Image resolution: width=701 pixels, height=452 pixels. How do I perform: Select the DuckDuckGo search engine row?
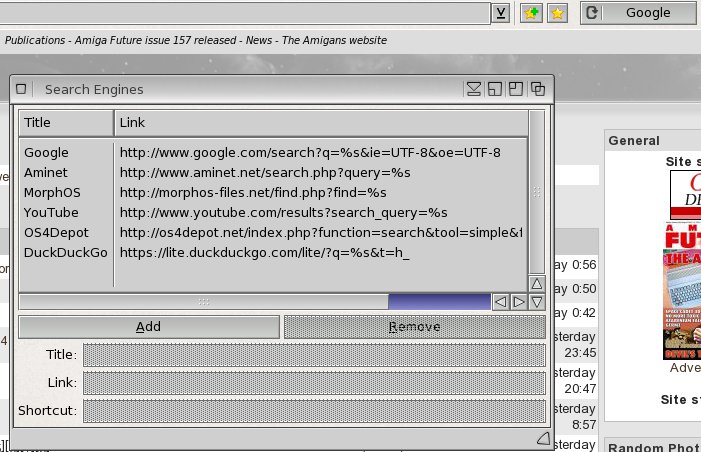tap(273, 253)
